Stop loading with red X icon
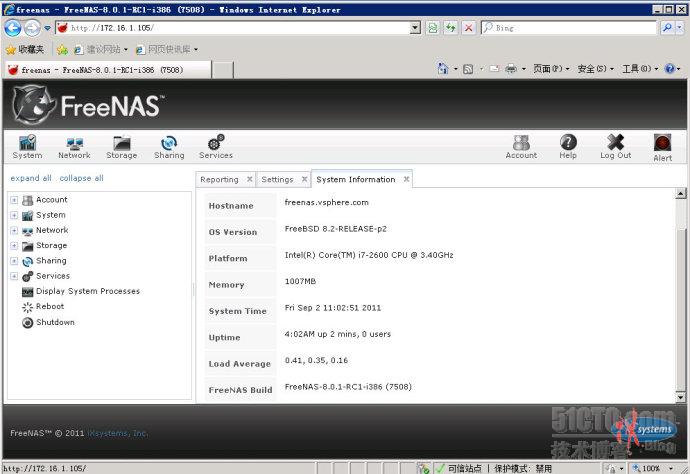 469,28
